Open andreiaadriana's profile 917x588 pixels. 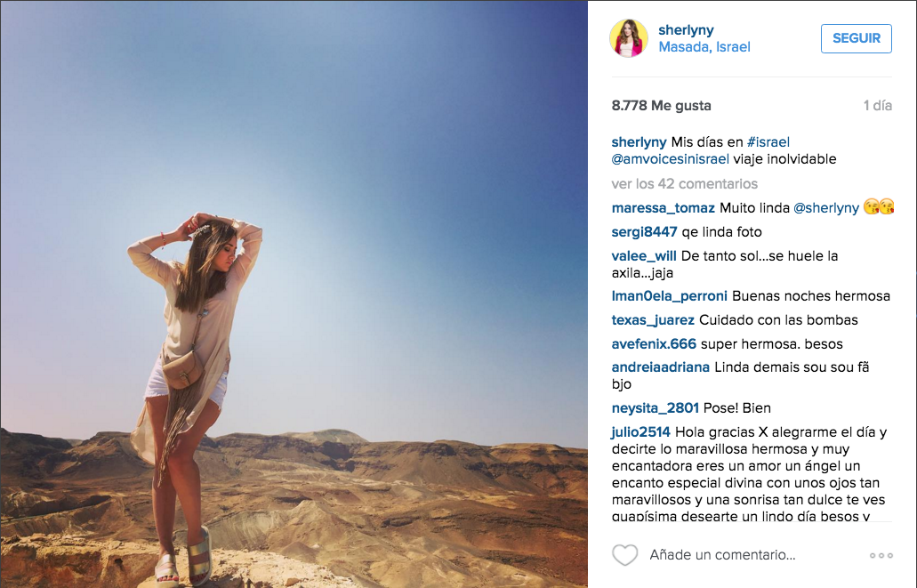[x=661, y=367]
